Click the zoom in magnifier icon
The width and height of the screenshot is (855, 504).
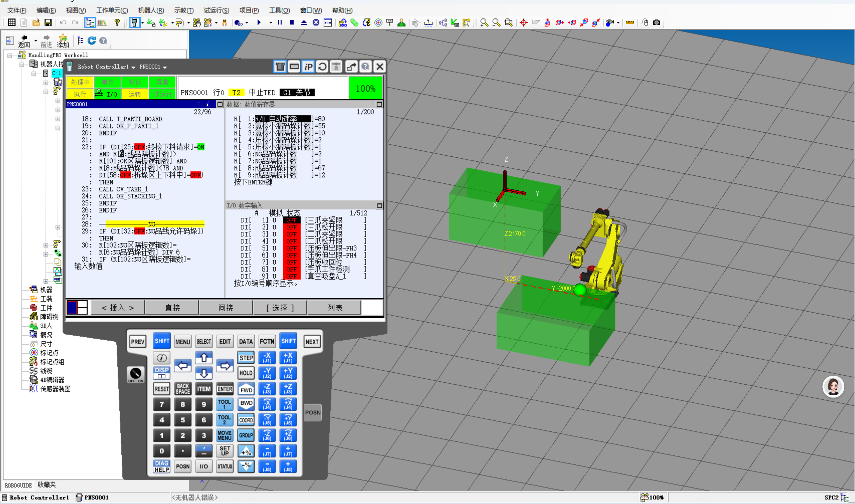point(484,22)
